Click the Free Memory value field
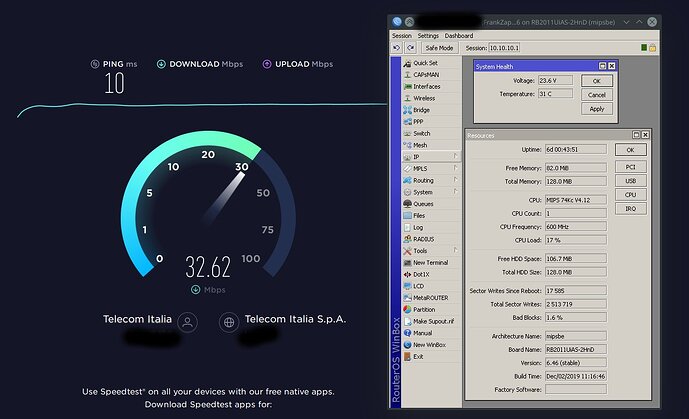 (576, 168)
